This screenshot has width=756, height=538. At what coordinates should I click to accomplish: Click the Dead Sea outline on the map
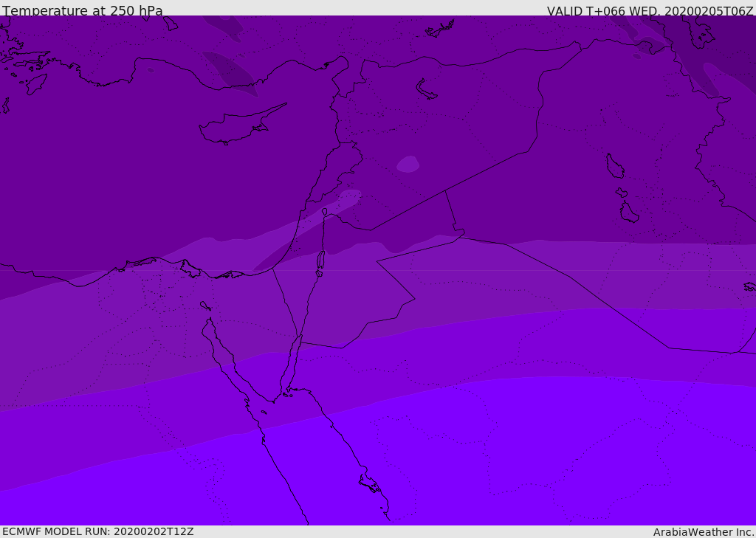(x=320, y=261)
